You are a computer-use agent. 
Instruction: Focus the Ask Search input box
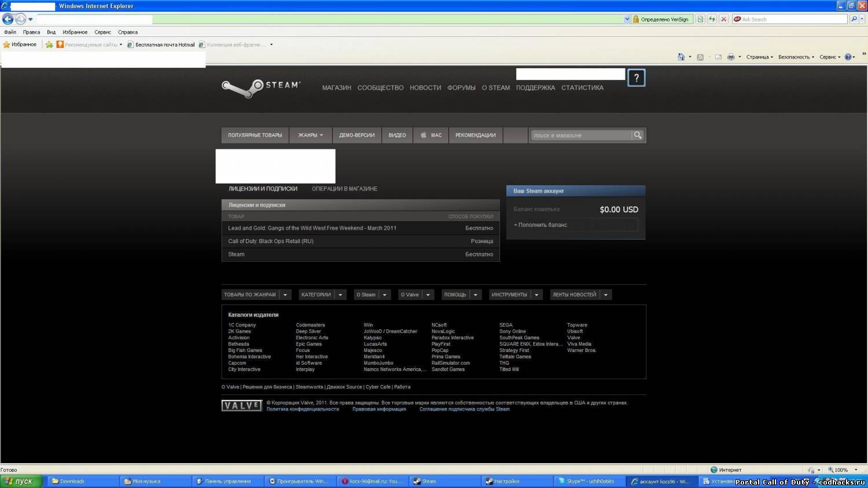790,19
